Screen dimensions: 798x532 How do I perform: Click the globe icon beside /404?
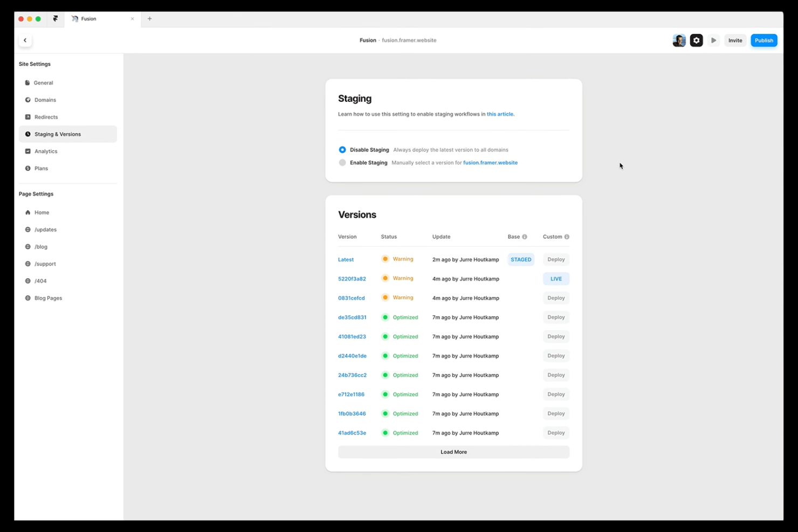(27, 281)
